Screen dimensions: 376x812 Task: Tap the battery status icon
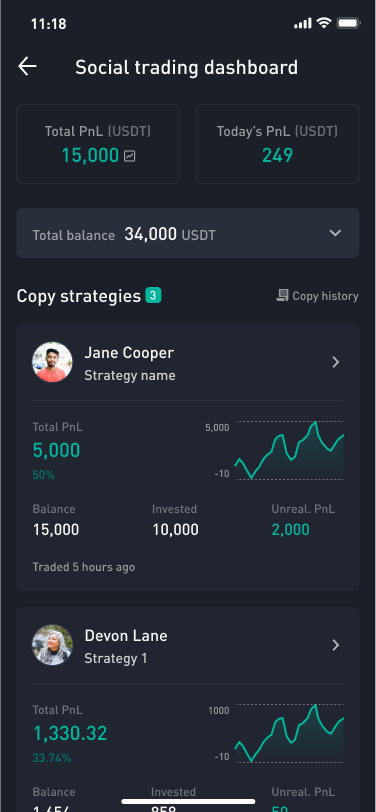[348, 23]
